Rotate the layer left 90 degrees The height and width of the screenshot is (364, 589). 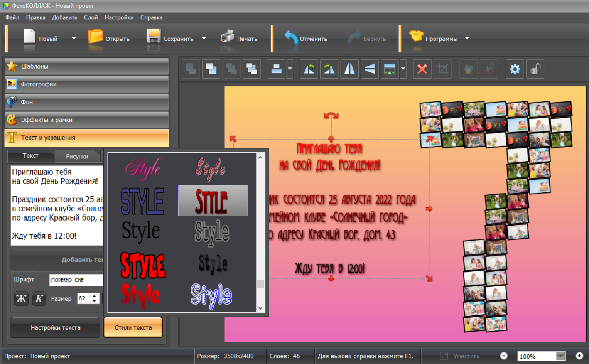tap(309, 69)
